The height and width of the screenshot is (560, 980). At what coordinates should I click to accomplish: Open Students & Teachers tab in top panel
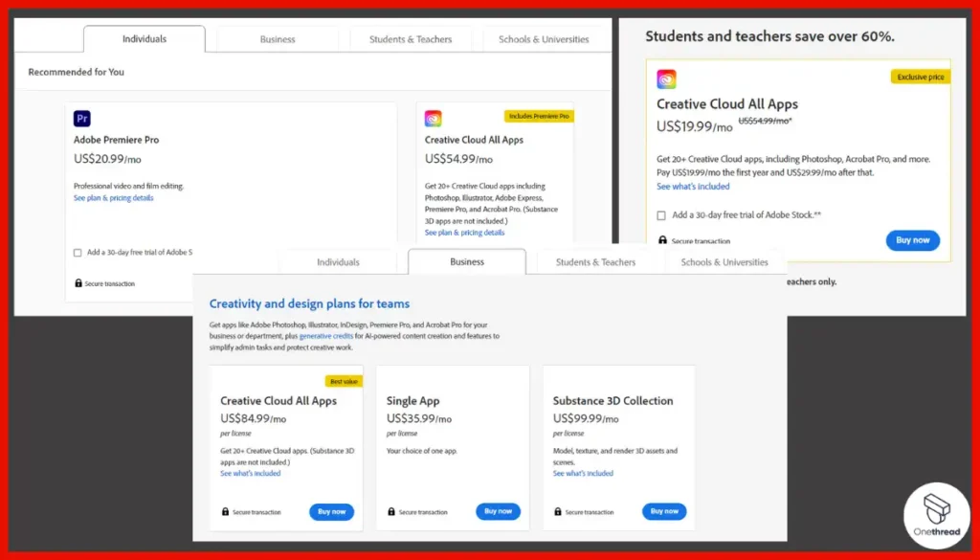point(411,38)
